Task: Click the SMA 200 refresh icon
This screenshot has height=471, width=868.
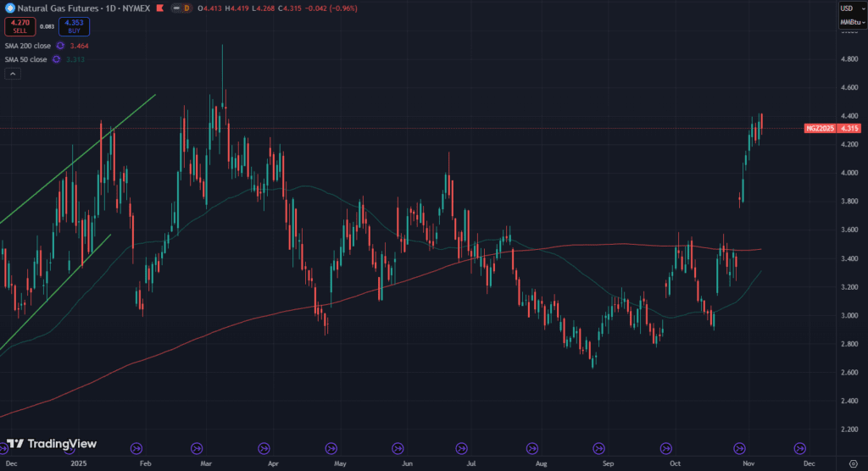Action: point(60,44)
